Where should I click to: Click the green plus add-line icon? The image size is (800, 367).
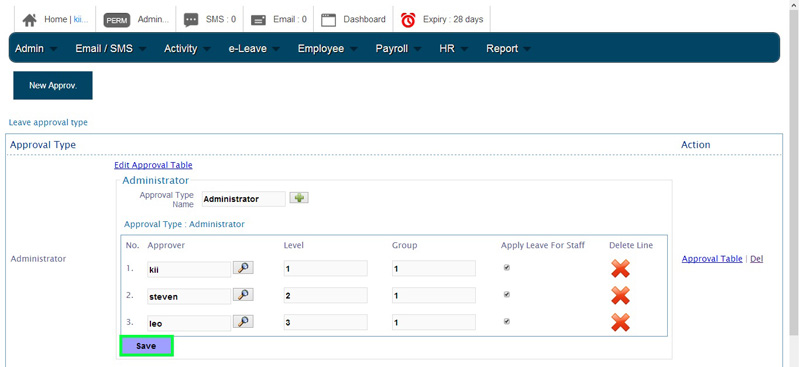pyautogui.click(x=299, y=198)
